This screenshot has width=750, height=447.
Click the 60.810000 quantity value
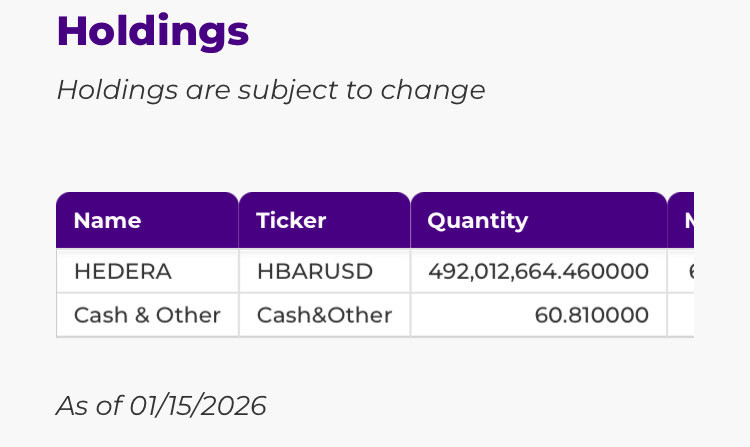coord(591,315)
